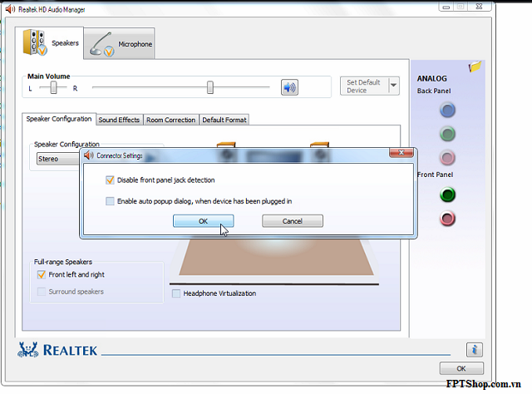Select the green back panel jack
Screen dimensions: 532x394
[447, 134]
